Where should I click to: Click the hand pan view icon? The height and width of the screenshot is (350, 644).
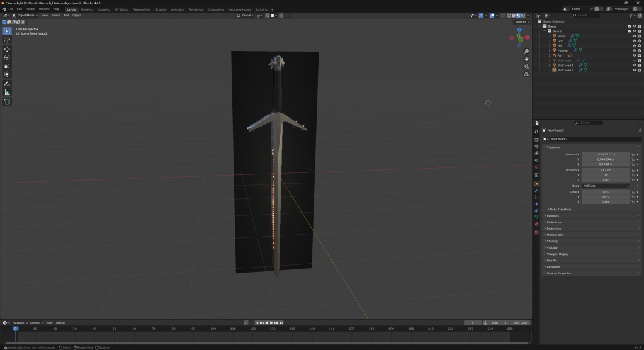(526, 59)
